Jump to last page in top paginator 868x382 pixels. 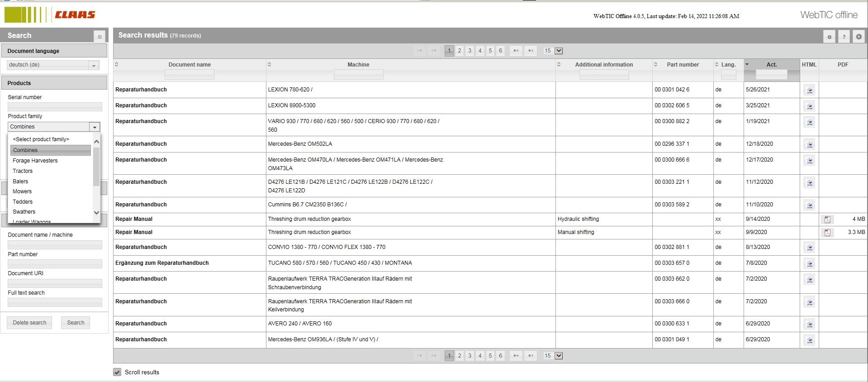tap(531, 51)
